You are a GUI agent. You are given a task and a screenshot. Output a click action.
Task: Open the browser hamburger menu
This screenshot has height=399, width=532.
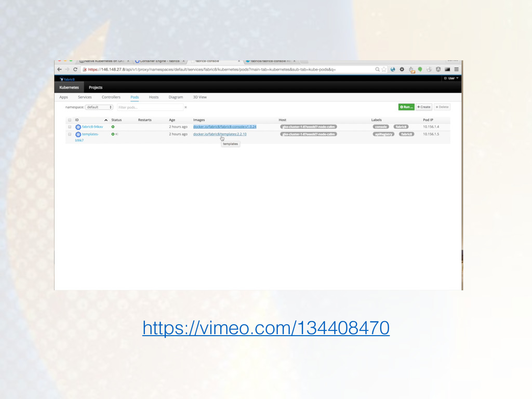pos(456,69)
